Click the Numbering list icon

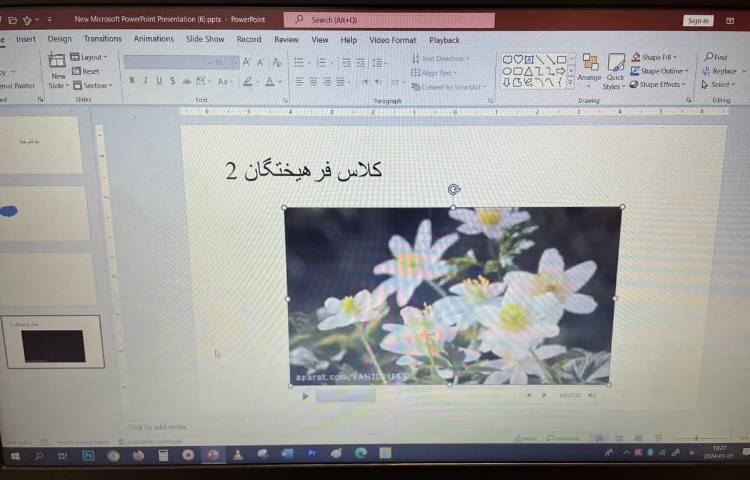(322, 62)
